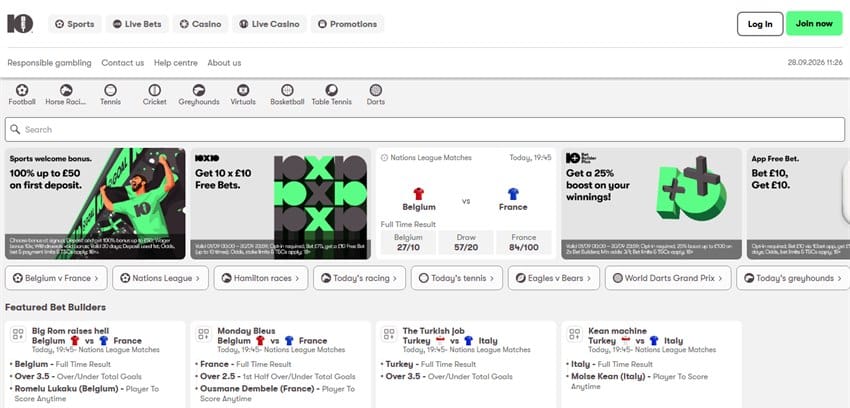The height and width of the screenshot is (408, 850).
Task: Open Today's greyhounds quick link
Action: click(x=794, y=278)
